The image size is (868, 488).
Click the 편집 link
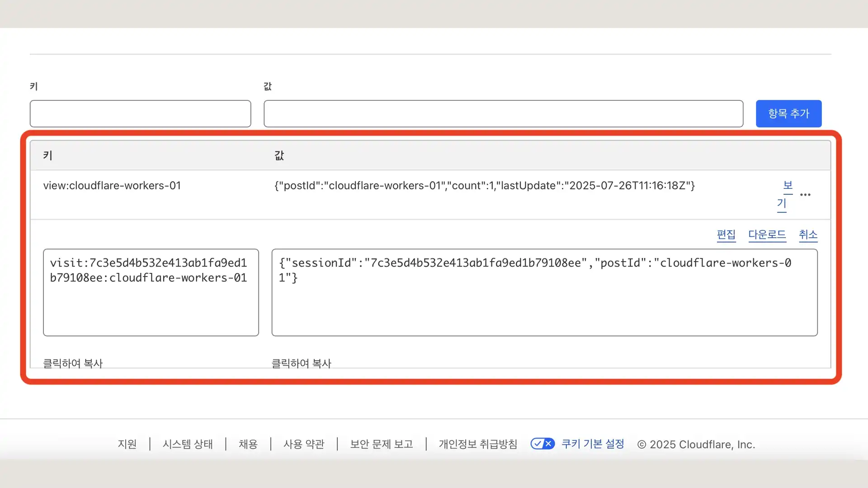[x=726, y=235]
